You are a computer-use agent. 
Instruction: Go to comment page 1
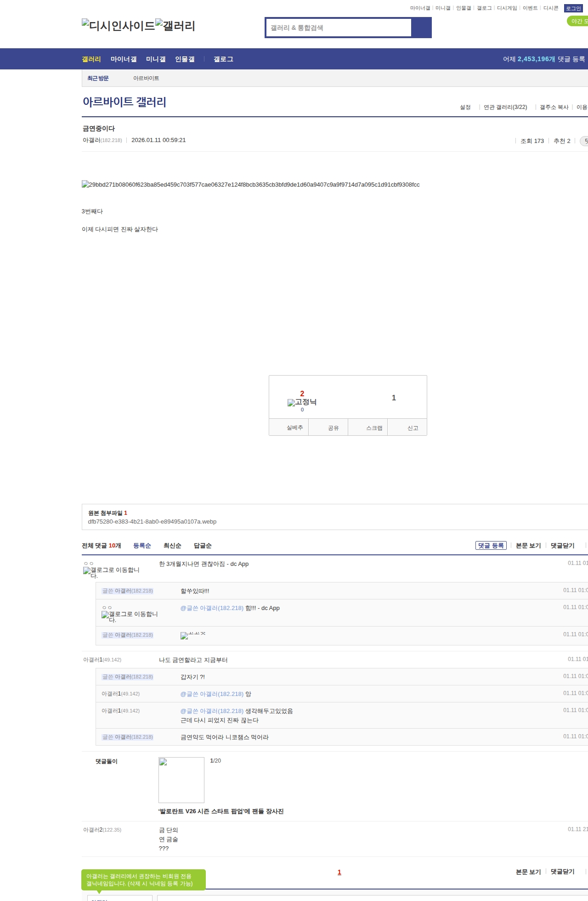(339, 872)
